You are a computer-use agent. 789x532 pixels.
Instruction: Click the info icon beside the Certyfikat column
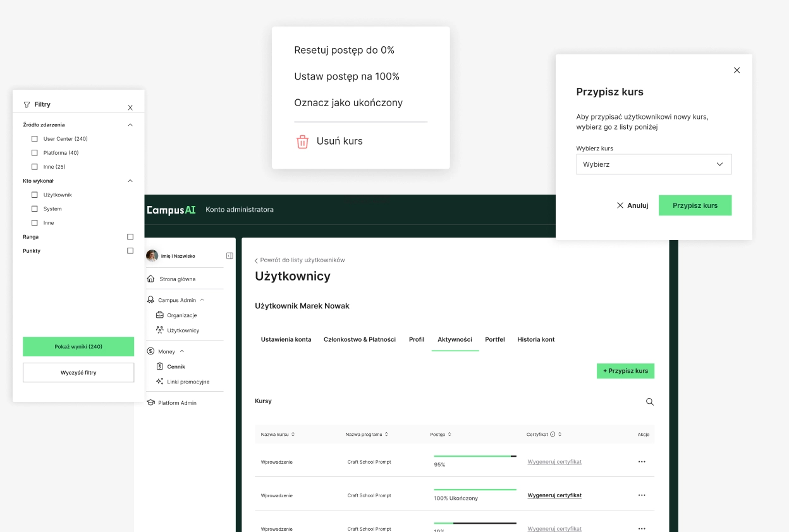(553, 434)
